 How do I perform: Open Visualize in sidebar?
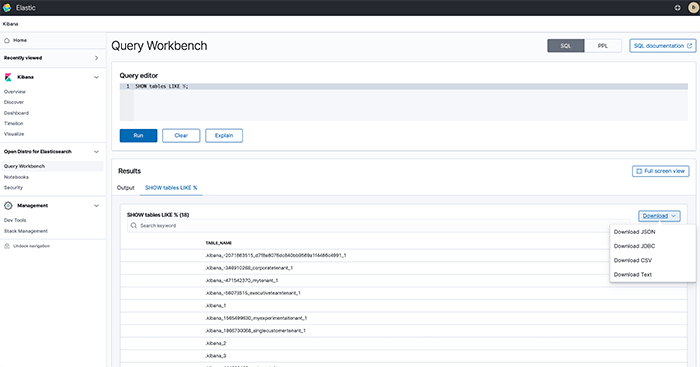click(x=14, y=134)
